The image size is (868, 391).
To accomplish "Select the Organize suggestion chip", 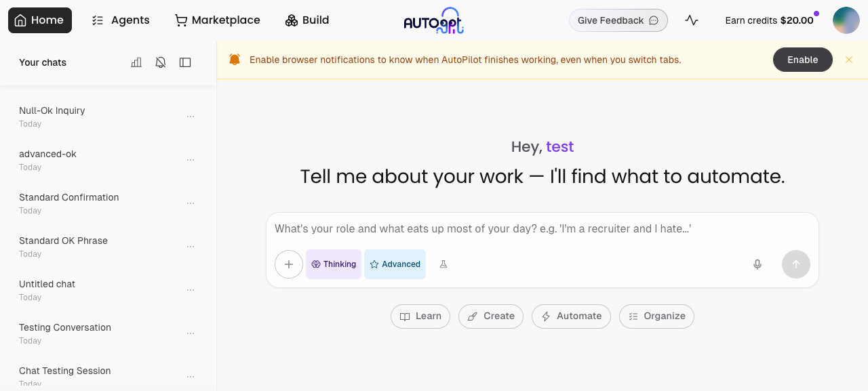I will click(x=656, y=316).
